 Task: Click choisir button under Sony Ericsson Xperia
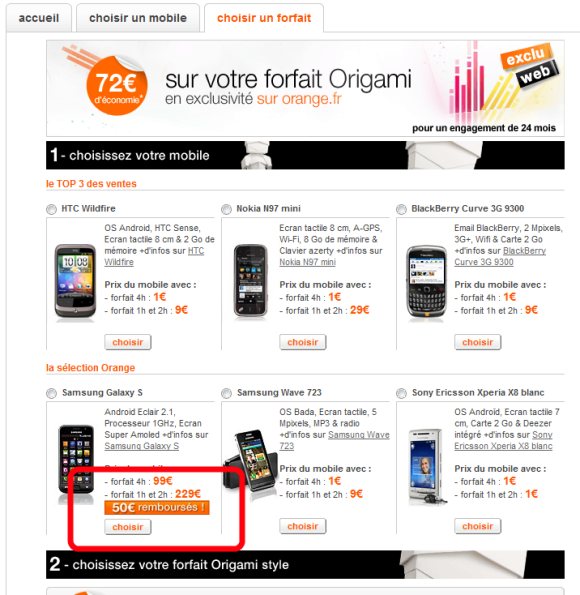tap(478, 526)
